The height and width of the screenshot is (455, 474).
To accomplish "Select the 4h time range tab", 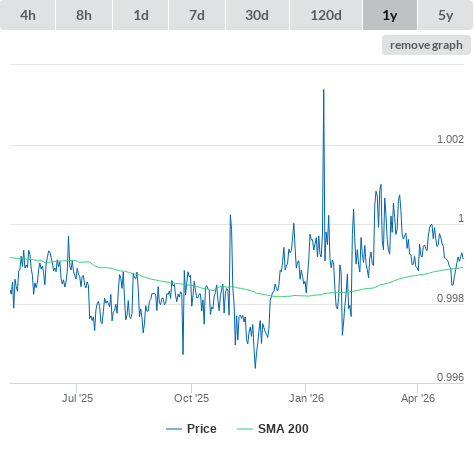I will [x=28, y=15].
